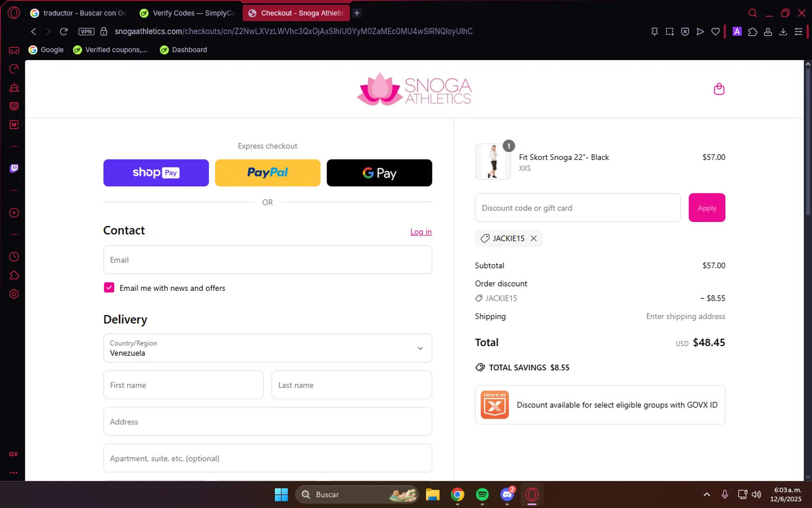The image size is (812, 508).
Task: Open GX Corner in the sidebar
Action: [x=14, y=50]
